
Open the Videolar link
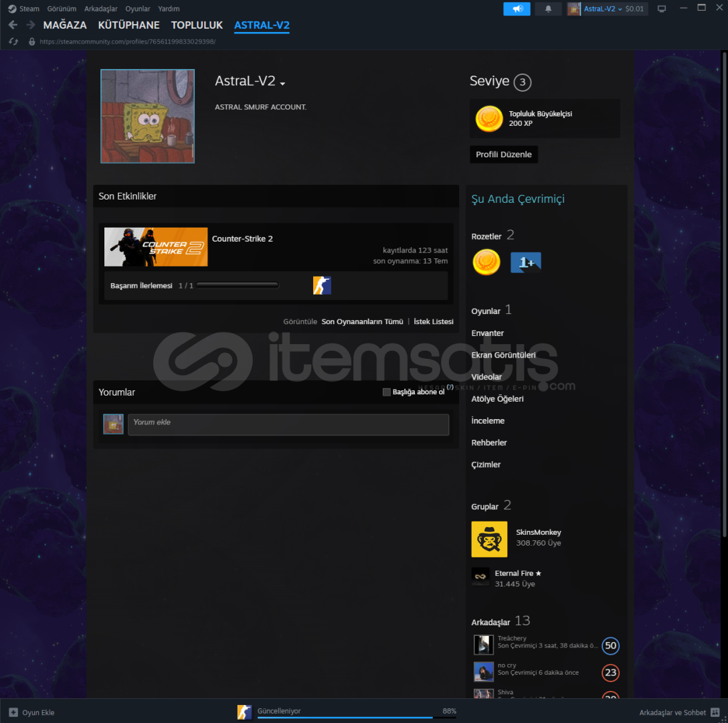[486, 377]
